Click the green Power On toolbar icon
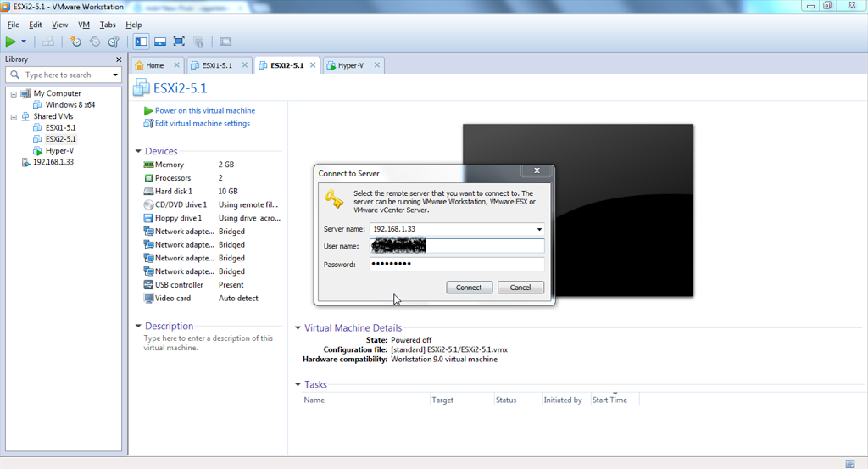 pyautogui.click(x=10, y=42)
